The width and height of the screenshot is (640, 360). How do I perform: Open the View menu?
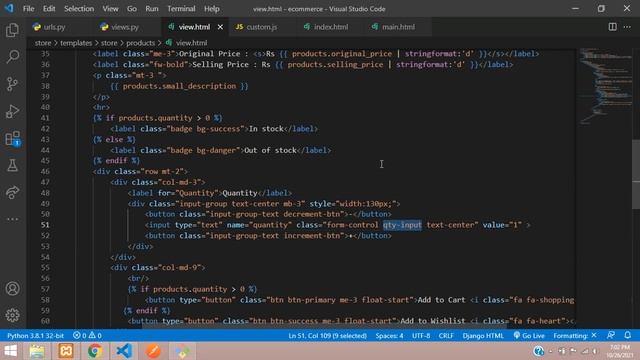click(110, 9)
